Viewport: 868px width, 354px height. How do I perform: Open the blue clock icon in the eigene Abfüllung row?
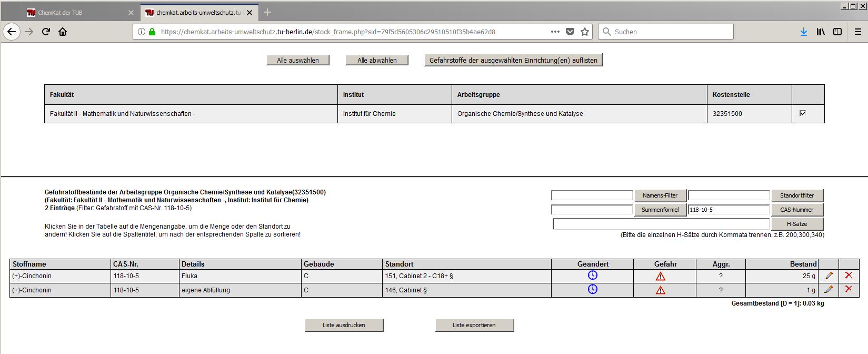(x=593, y=289)
